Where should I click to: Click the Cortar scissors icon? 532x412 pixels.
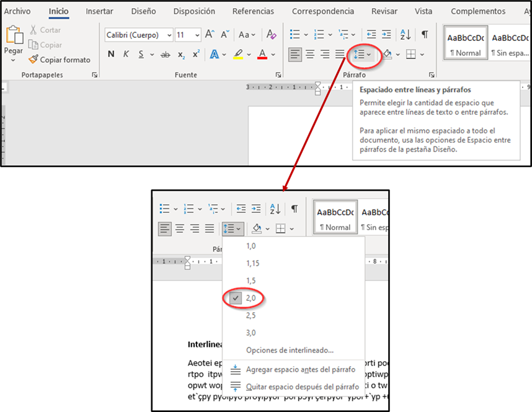click(33, 30)
